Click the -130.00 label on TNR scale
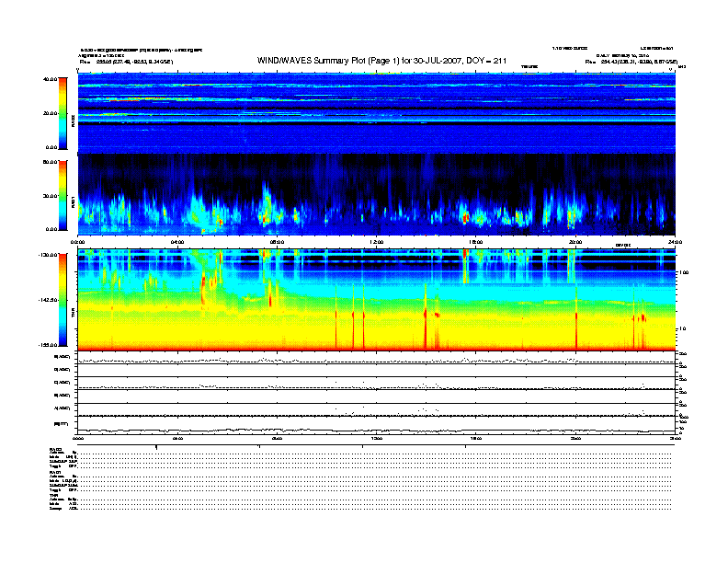728x563 pixels. 49,255
